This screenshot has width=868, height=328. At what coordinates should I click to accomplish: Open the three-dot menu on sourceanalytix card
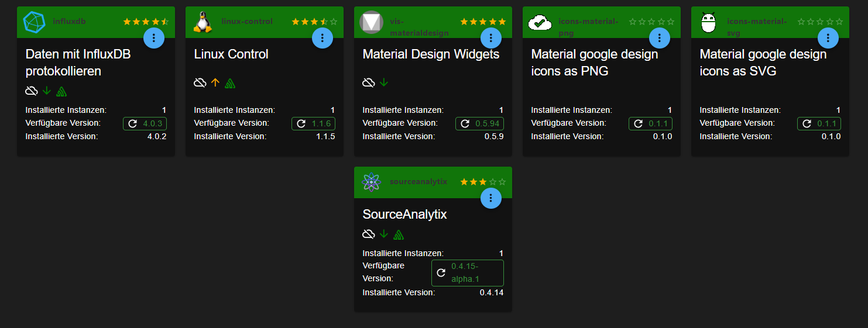coord(491,199)
